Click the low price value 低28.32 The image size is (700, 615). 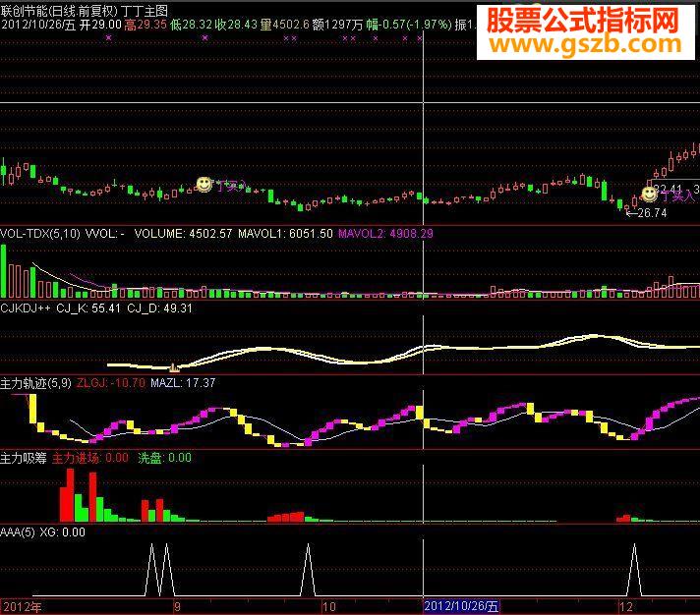click(x=191, y=25)
